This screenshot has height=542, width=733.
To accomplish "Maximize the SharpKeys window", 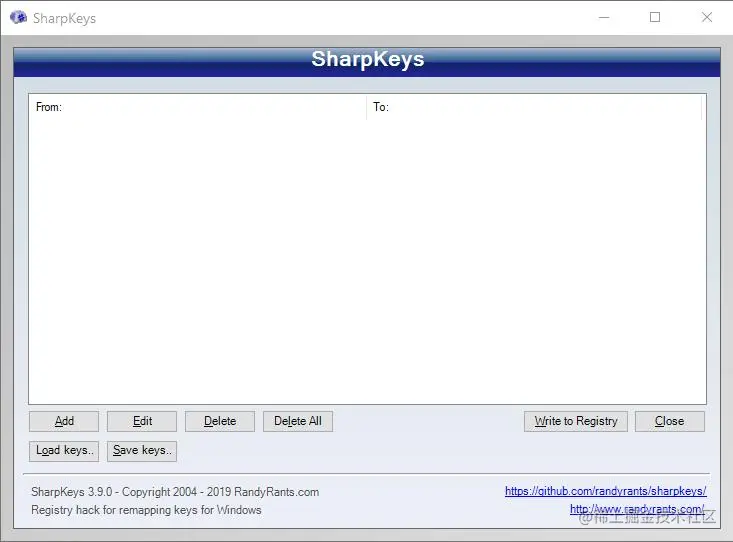I will (655, 18).
